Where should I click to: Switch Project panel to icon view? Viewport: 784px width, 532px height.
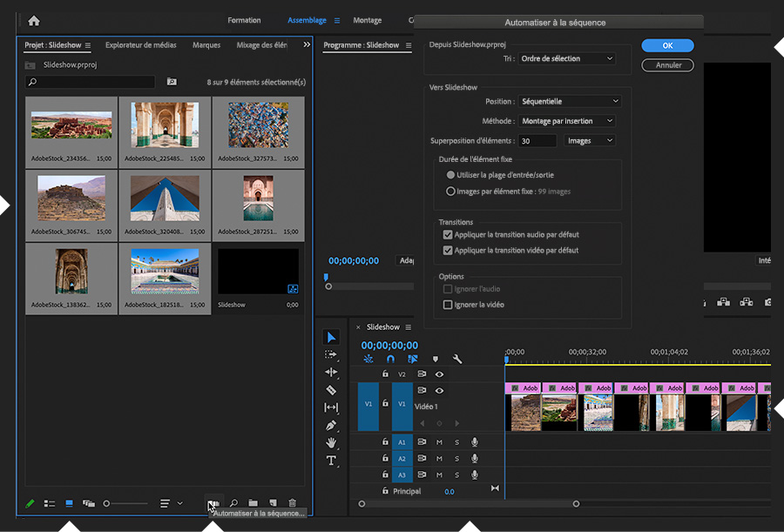tap(69, 503)
